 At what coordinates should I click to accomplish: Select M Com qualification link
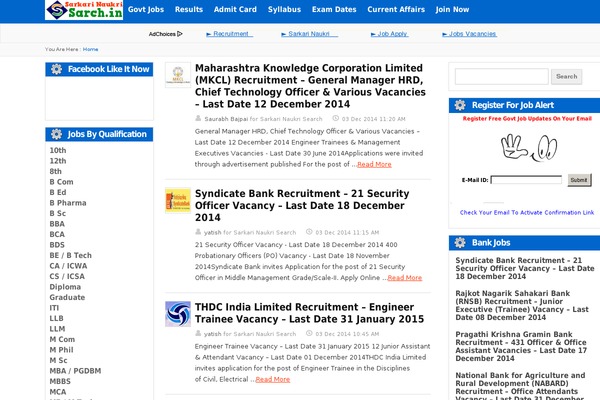click(62, 340)
